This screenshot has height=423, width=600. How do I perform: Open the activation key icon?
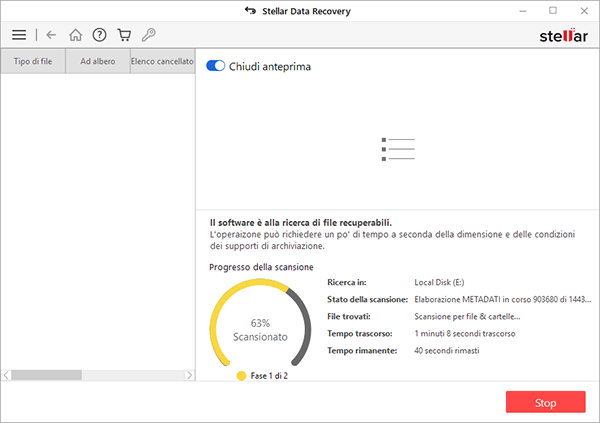148,35
